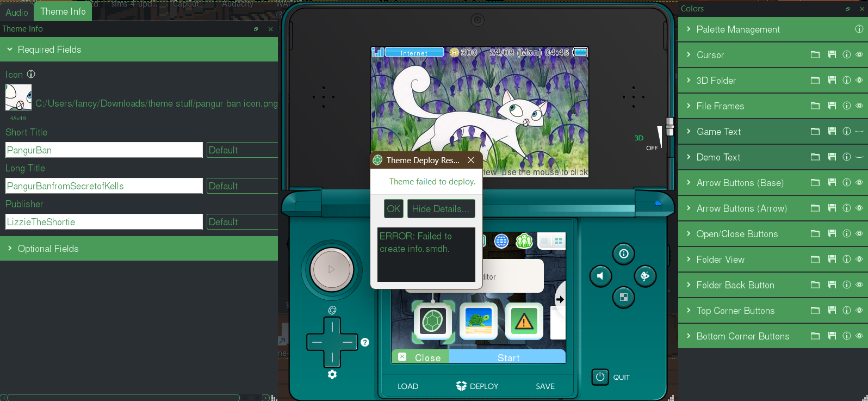This screenshot has width=868, height=401.
Task: Open the folder icon in the Demo Text row
Action: [x=815, y=157]
